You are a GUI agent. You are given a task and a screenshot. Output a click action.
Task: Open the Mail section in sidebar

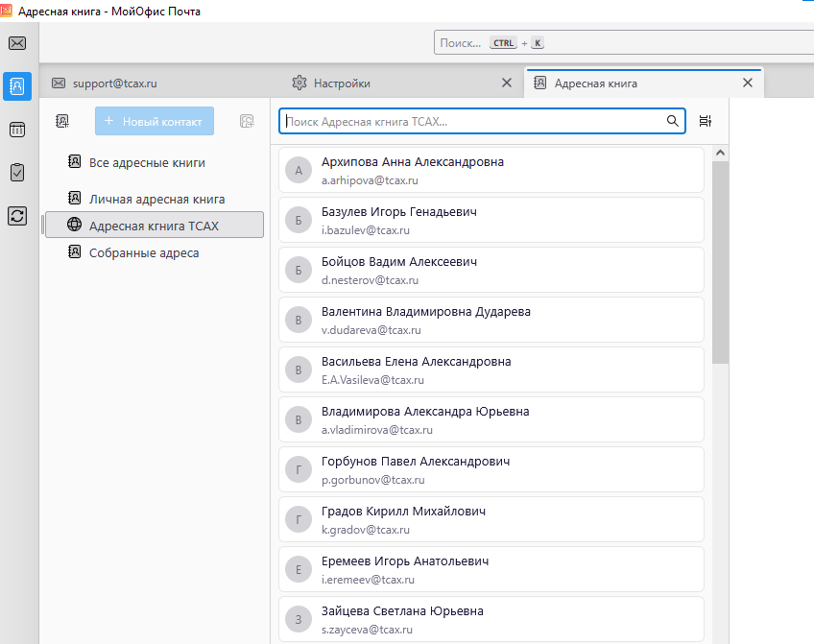(17, 43)
